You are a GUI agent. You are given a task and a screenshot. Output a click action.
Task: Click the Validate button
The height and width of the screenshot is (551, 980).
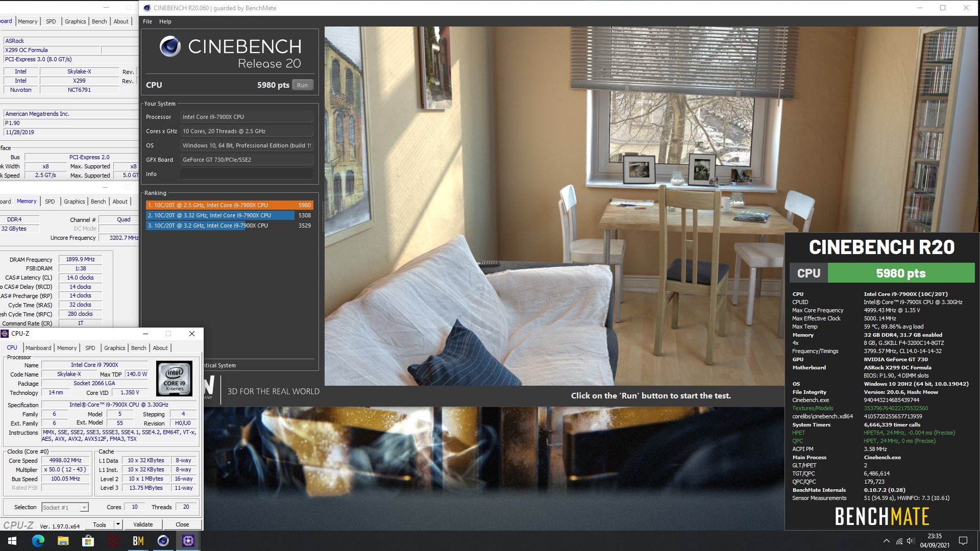143,524
